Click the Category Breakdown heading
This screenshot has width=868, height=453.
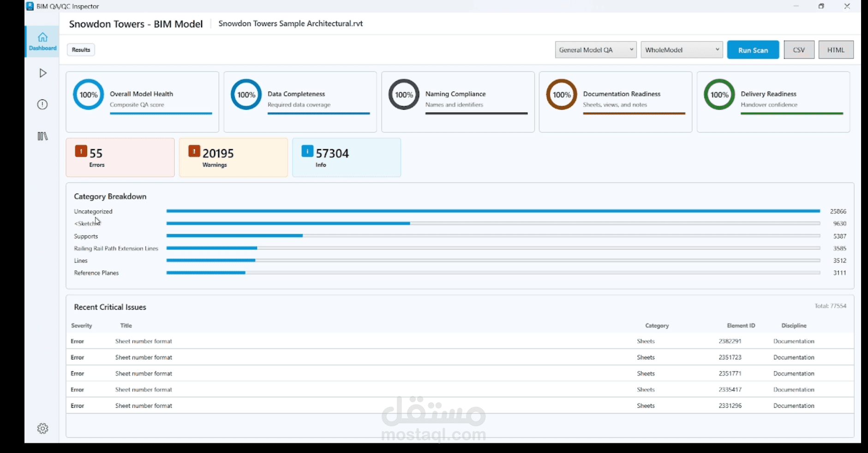[x=110, y=197]
